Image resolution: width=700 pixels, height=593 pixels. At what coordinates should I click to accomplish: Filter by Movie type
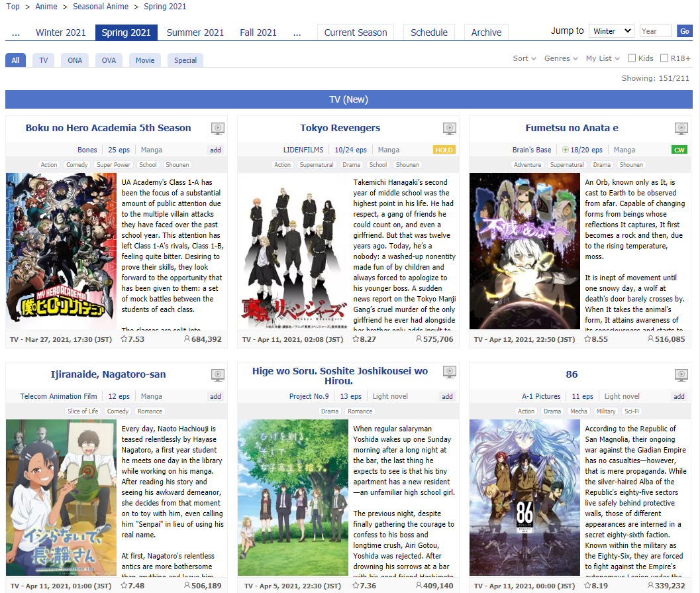coord(145,60)
